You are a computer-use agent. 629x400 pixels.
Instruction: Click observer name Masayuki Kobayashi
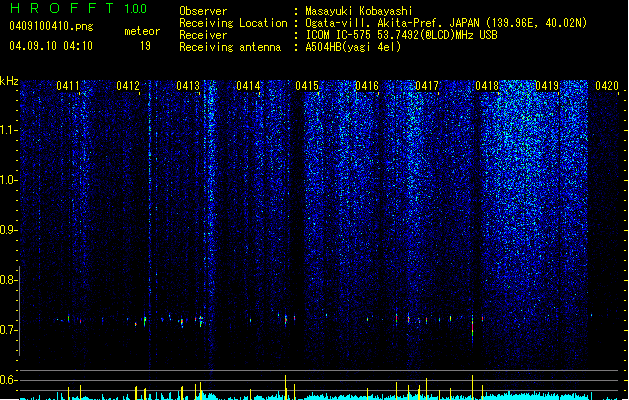tap(359, 11)
